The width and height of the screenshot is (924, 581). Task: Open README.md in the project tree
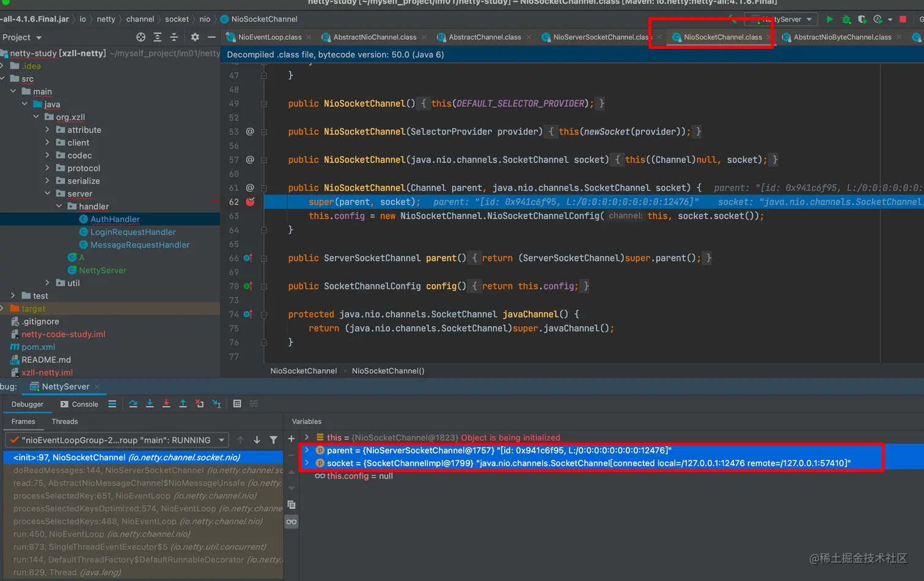[46, 360]
